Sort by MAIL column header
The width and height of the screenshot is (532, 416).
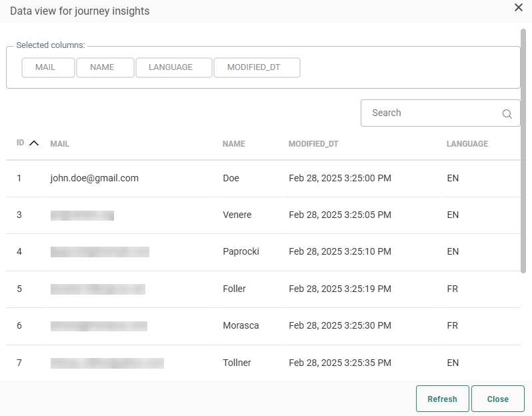coord(59,144)
